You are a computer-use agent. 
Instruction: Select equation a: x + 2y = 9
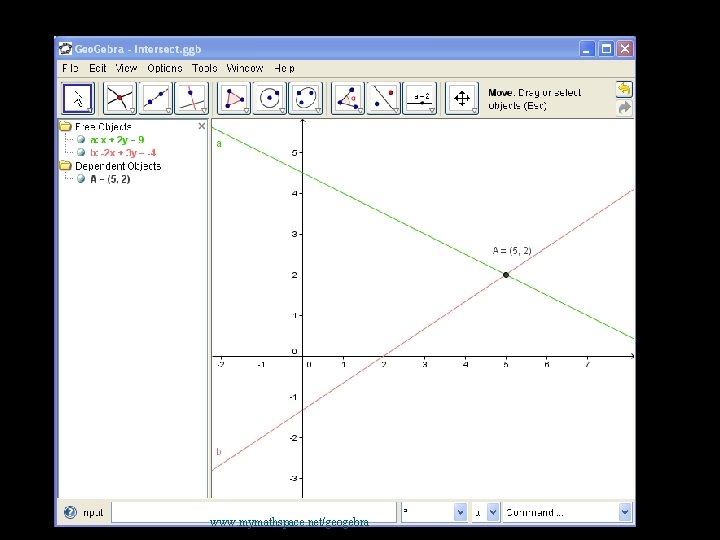pos(117,140)
